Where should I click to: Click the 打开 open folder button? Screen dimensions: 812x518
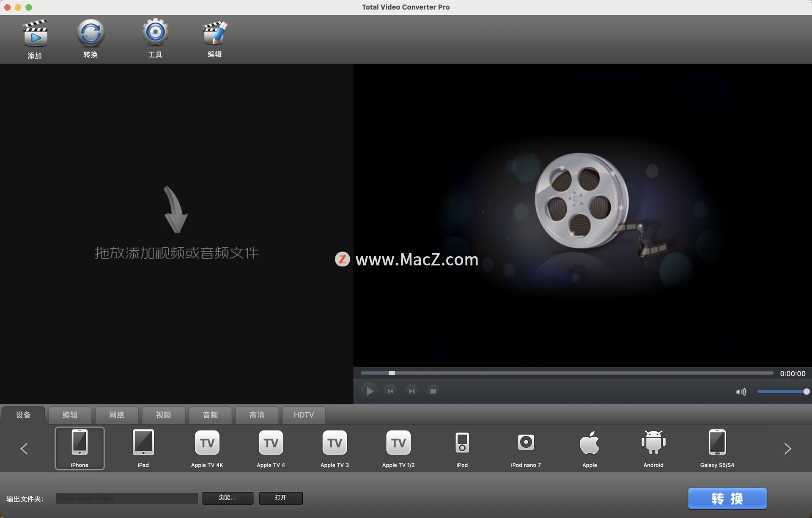[281, 498]
